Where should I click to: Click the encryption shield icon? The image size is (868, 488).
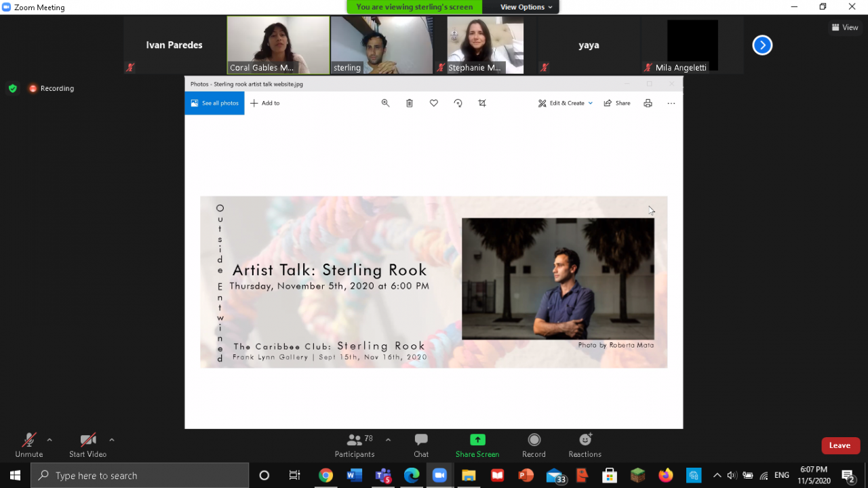pyautogui.click(x=12, y=88)
